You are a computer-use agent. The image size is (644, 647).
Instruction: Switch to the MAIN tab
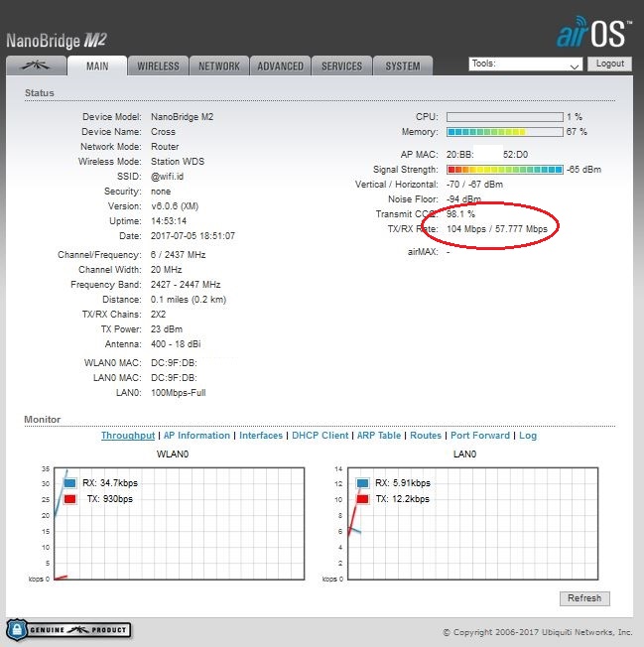(97, 66)
